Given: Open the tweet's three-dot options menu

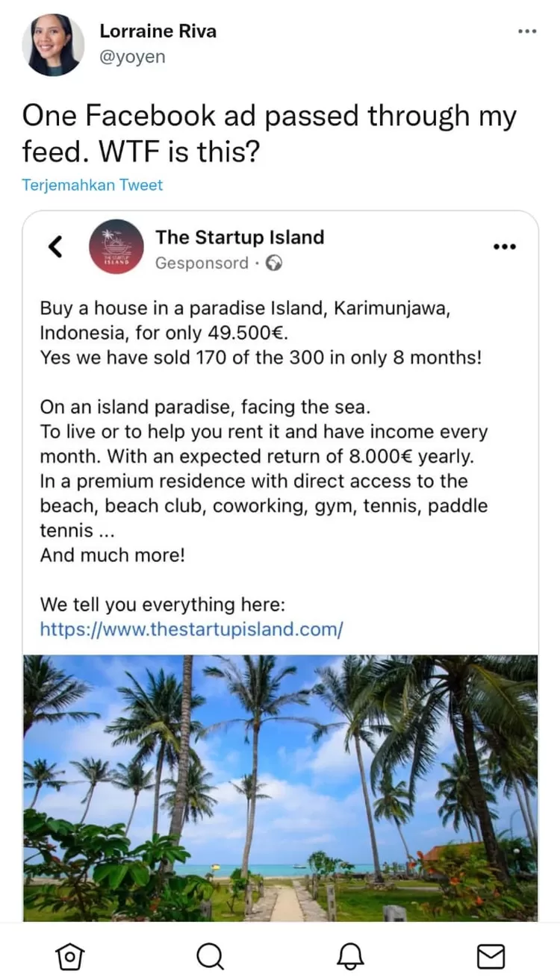Looking at the screenshot, I should [x=527, y=31].
